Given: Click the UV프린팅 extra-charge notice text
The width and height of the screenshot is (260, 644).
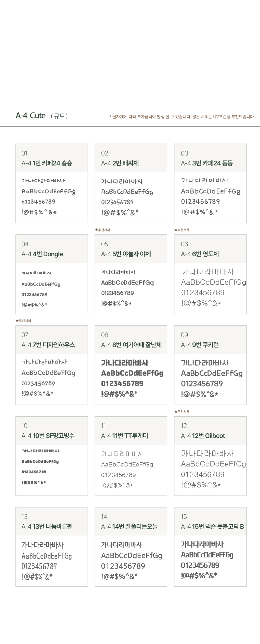Looking at the screenshot, I should [x=182, y=117].
